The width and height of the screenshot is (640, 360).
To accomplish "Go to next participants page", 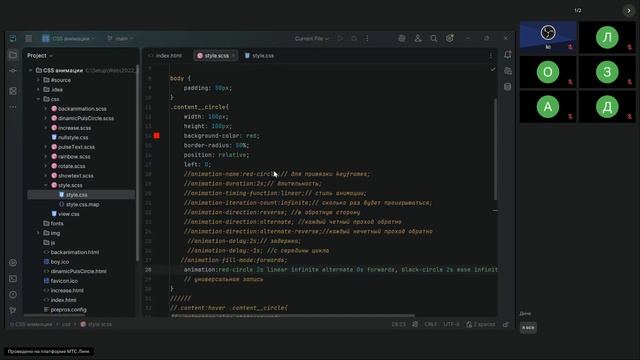I will click(x=629, y=11).
